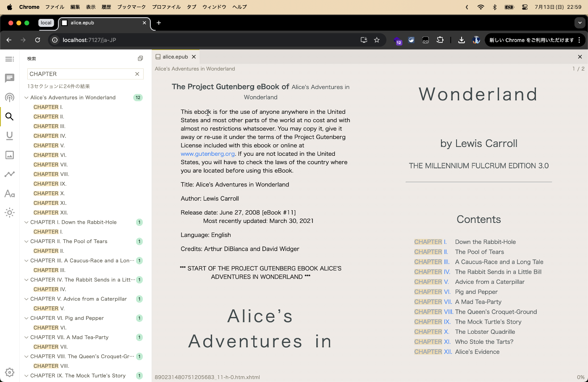Switch to the alice.epub Chrome browser tab
The image size is (588, 382).
tap(104, 23)
